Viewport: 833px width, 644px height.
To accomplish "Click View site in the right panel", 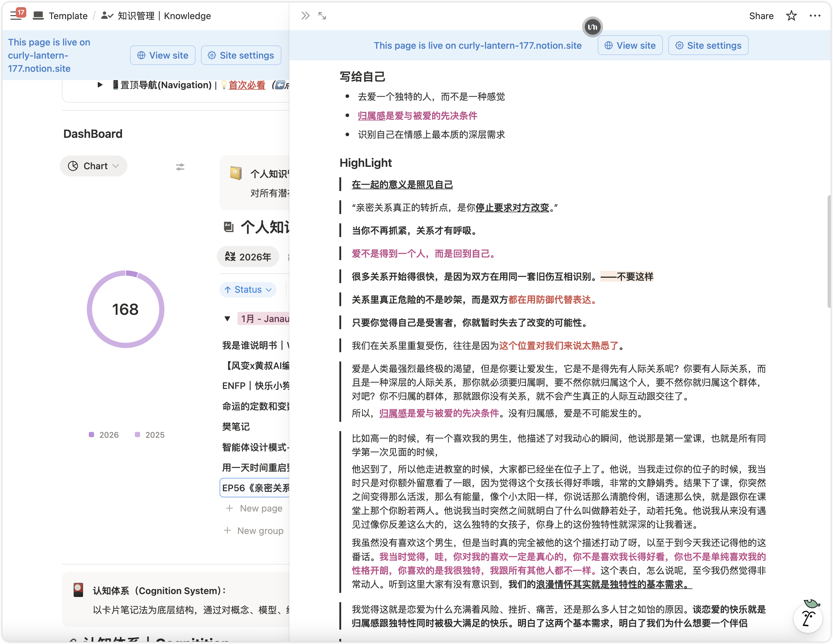I will click(630, 45).
